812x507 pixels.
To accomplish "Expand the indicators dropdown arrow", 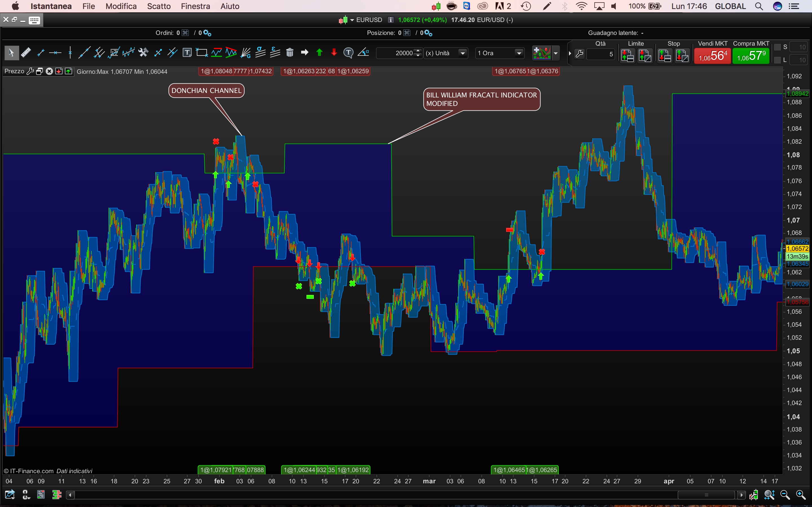I will tap(556, 53).
